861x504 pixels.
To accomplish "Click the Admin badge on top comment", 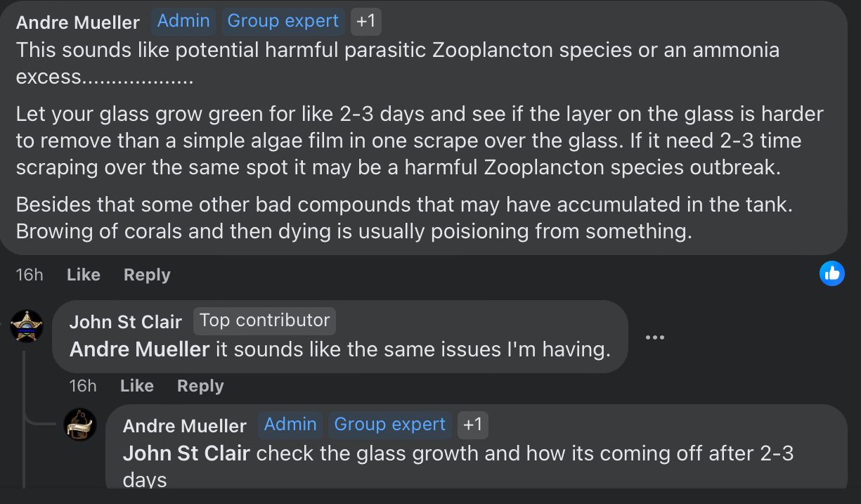I will tap(183, 21).
